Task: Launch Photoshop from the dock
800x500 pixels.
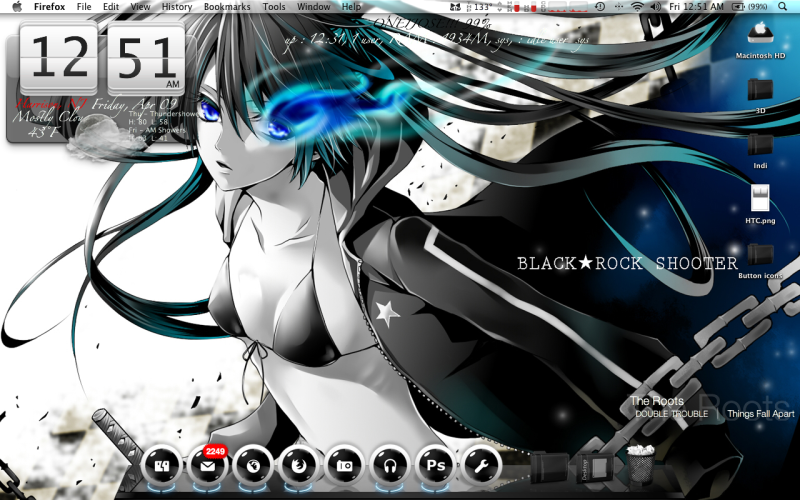Action: click(x=436, y=465)
